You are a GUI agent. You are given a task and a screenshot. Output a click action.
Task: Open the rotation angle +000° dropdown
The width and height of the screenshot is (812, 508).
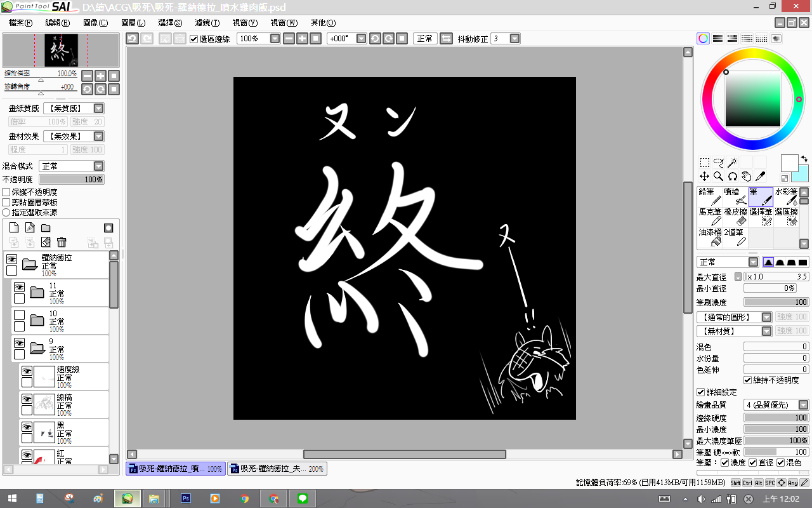(362, 39)
